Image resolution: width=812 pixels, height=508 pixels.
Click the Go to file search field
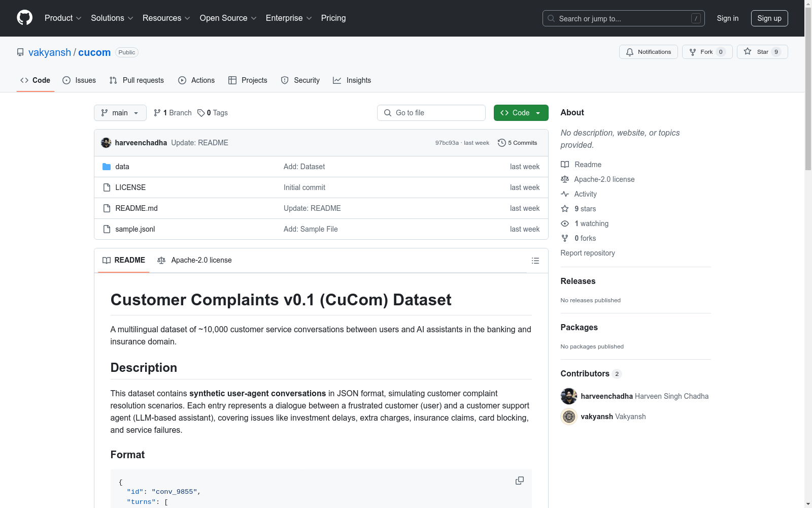click(x=431, y=113)
